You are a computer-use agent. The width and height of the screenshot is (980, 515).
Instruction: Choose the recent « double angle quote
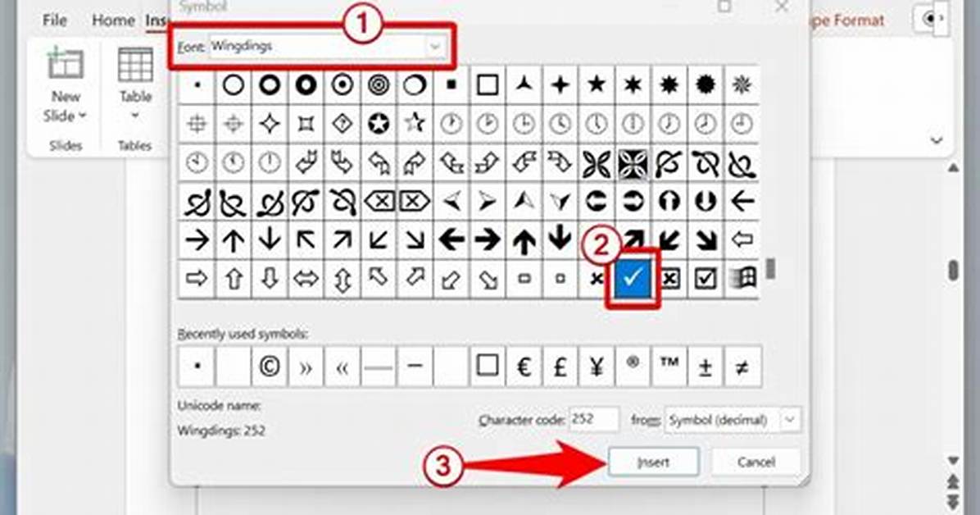coord(342,367)
